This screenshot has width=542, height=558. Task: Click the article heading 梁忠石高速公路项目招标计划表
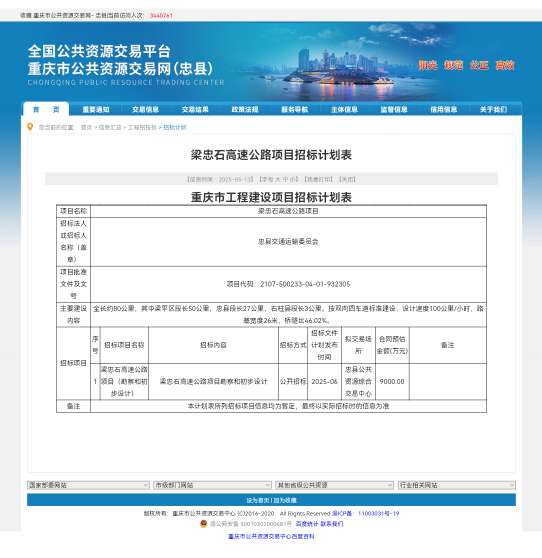(271, 155)
